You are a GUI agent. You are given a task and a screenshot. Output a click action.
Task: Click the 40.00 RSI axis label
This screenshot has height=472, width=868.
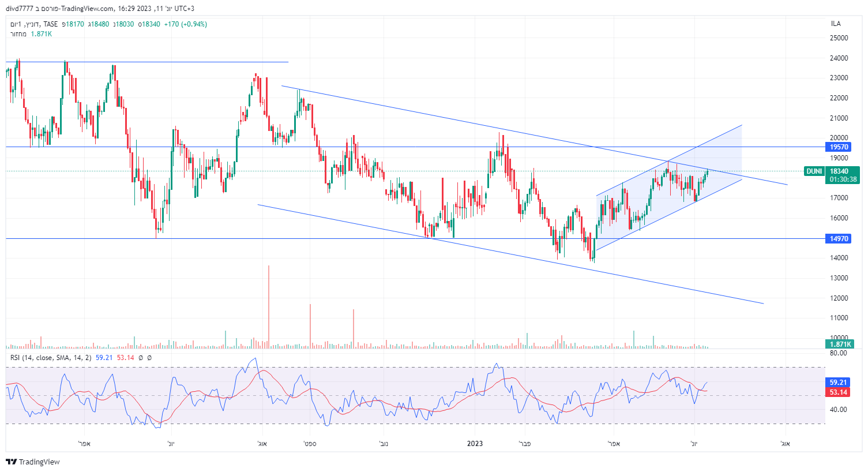tap(839, 410)
